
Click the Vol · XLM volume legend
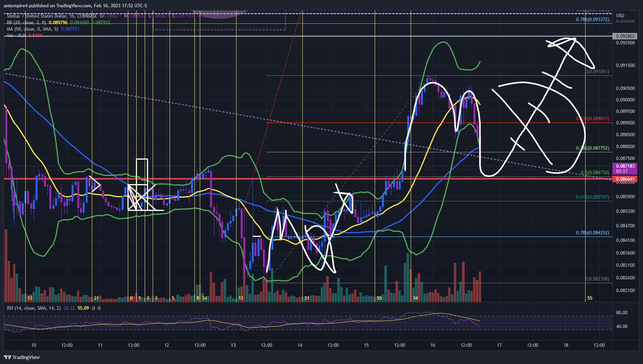point(16,36)
